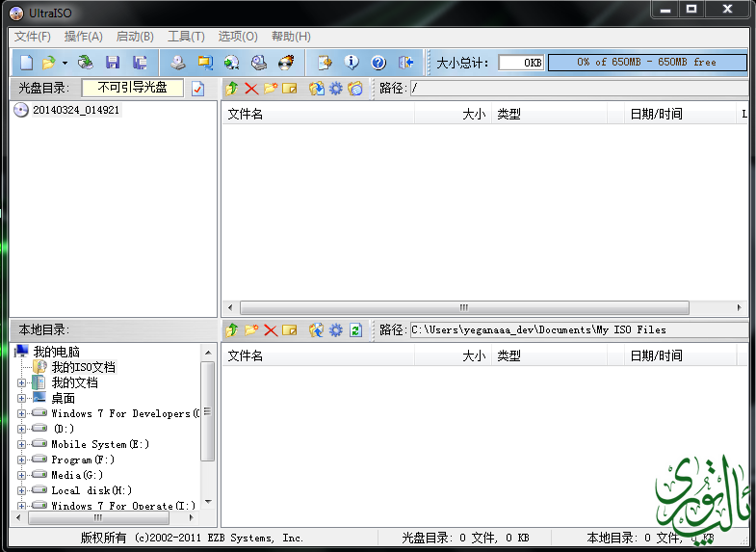Expand the 我的文档 tree node
The width and height of the screenshot is (756, 552).
pyautogui.click(x=21, y=382)
